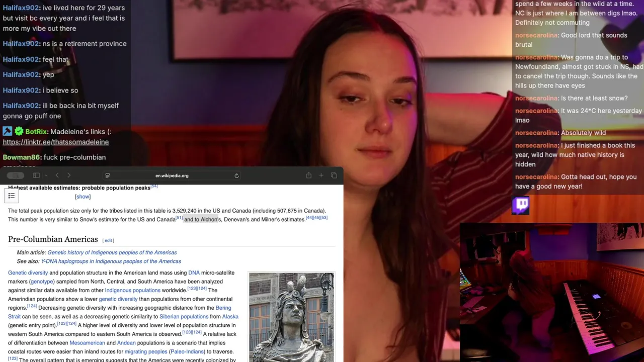644x362 pixels.
Task: Open the migrating peoples link
Action: click(x=145, y=351)
